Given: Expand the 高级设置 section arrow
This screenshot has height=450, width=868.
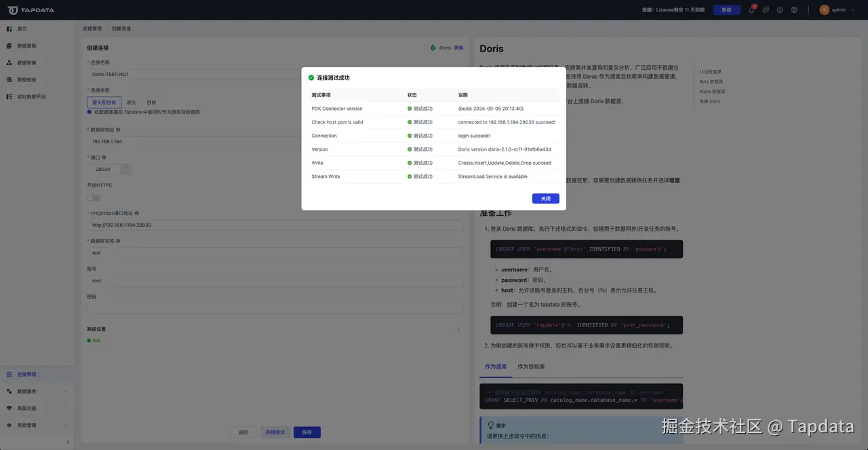Looking at the screenshot, I should point(458,329).
